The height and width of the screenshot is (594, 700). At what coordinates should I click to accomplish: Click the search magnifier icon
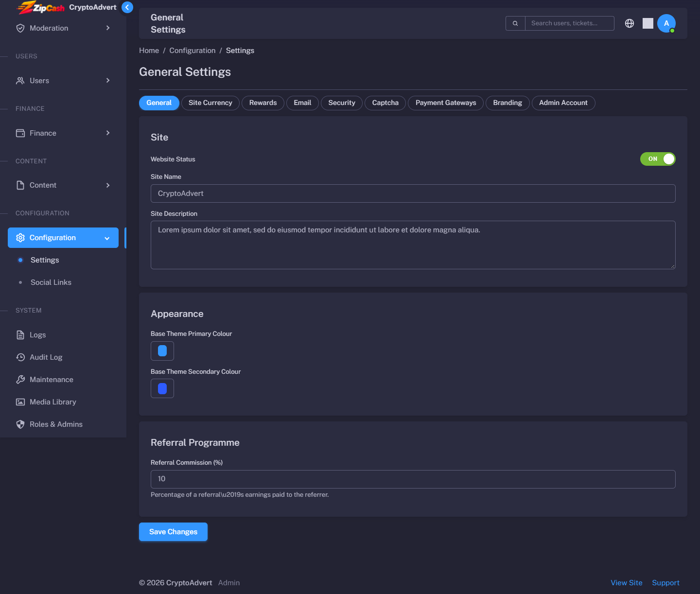point(515,23)
